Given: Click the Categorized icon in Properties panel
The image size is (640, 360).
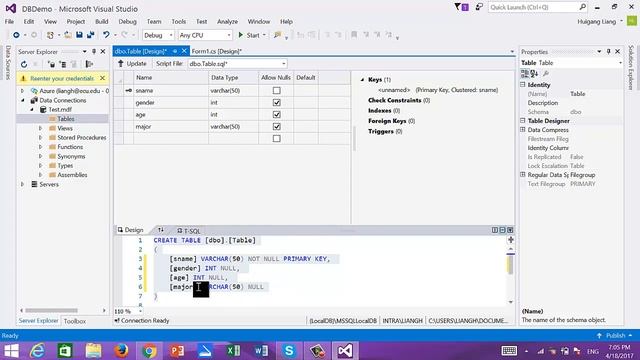Looking at the screenshot, I should coord(524,73).
